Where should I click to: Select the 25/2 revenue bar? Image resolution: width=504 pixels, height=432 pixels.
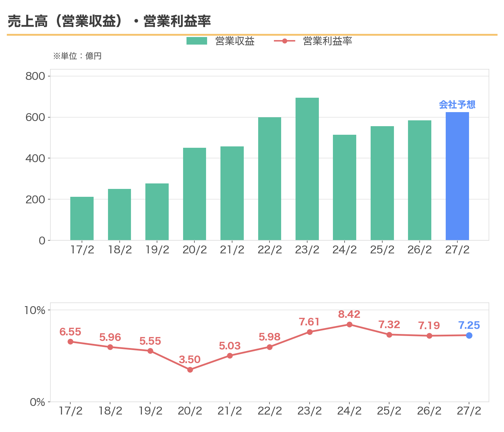point(382,183)
